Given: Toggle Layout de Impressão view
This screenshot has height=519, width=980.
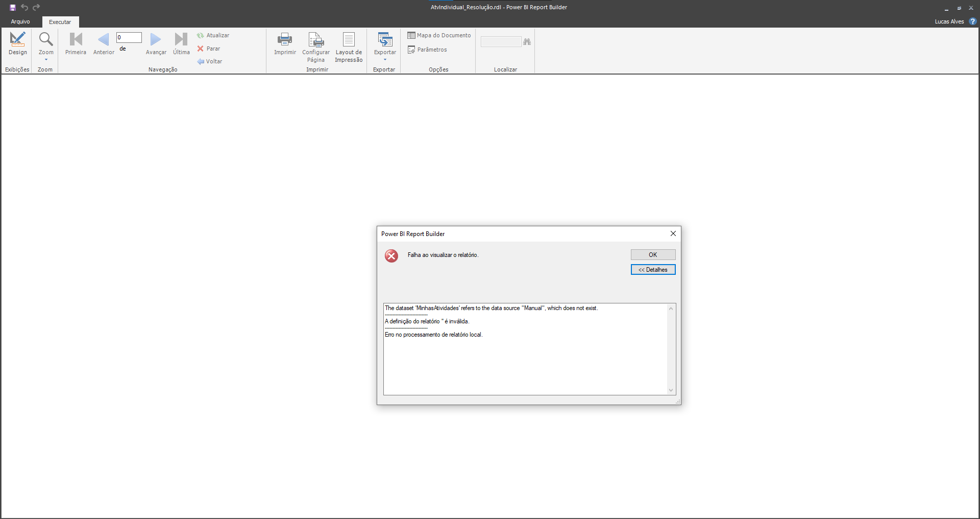Looking at the screenshot, I should 349,48.
